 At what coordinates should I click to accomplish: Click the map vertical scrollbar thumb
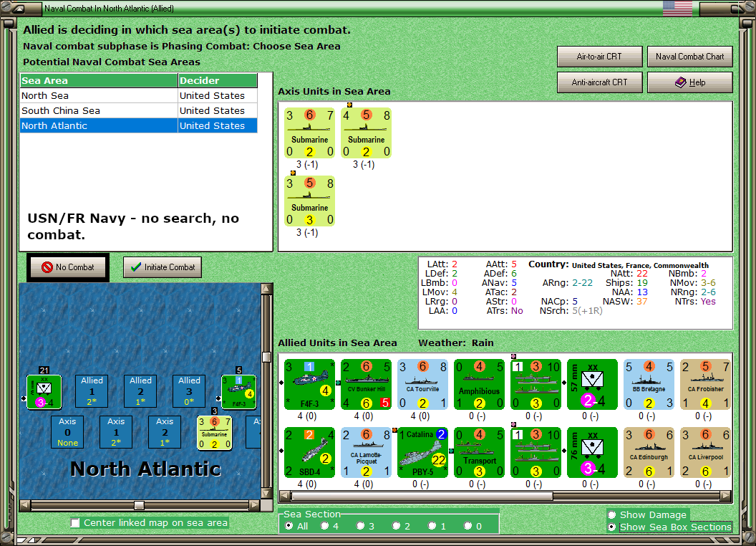tap(266, 358)
